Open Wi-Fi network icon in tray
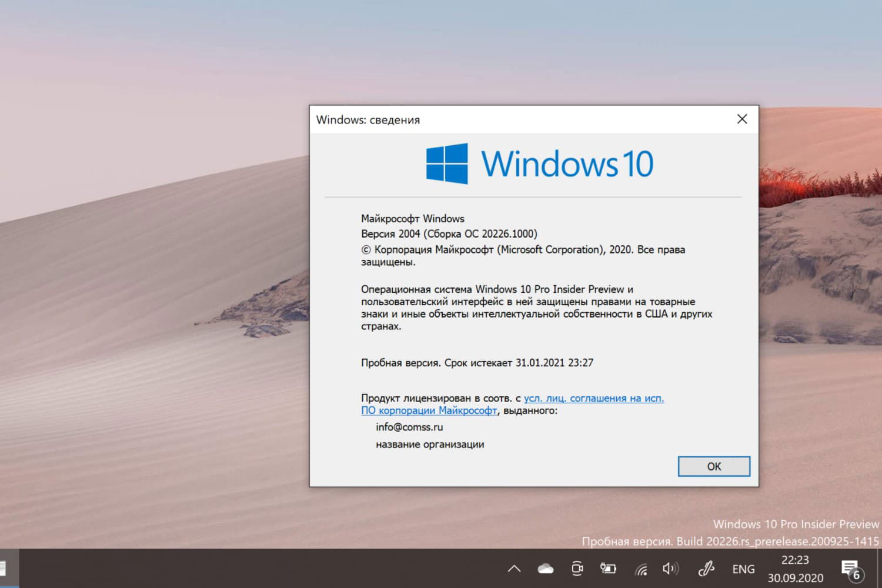The width and height of the screenshot is (882, 588). [640, 568]
